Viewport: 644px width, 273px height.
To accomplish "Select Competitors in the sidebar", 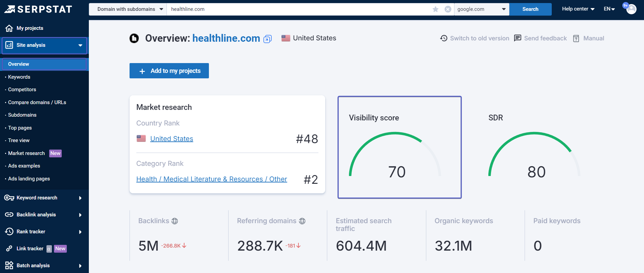I will (x=22, y=90).
